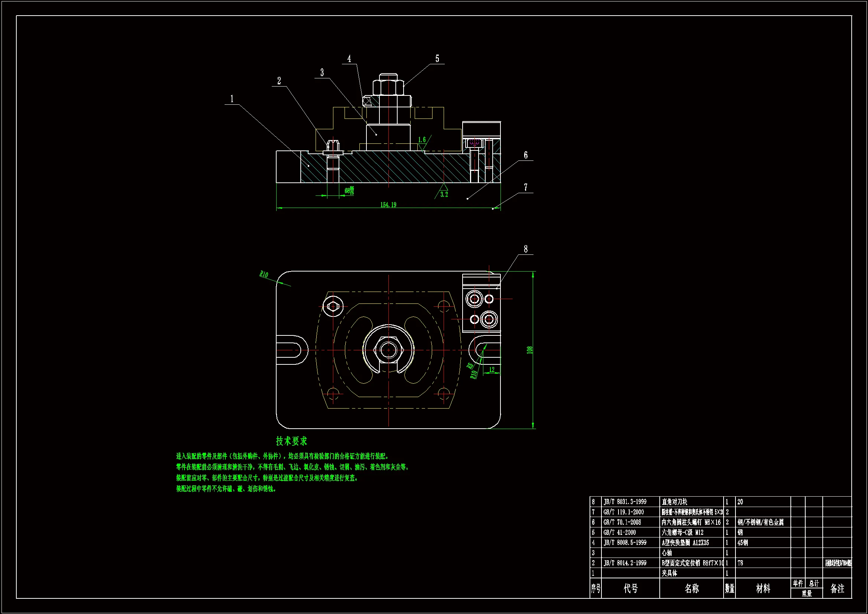Click the 12 slot width dimension
Image resolution: width=868 pixels, height=614 pixels.
click(492, 370)
